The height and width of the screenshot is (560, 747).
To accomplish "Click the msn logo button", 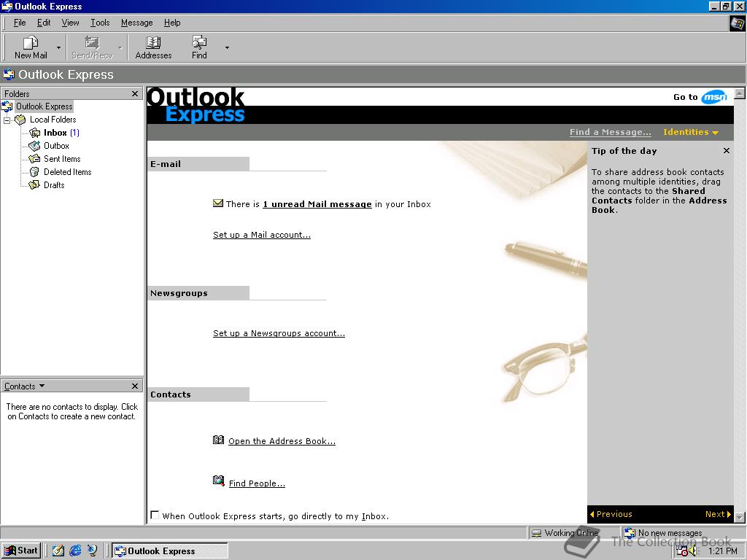I will [x=713, y=97].
